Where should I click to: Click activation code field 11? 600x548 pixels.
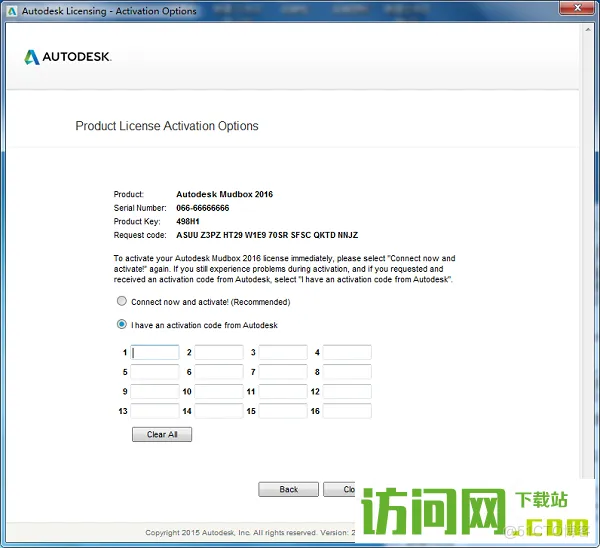283,391
